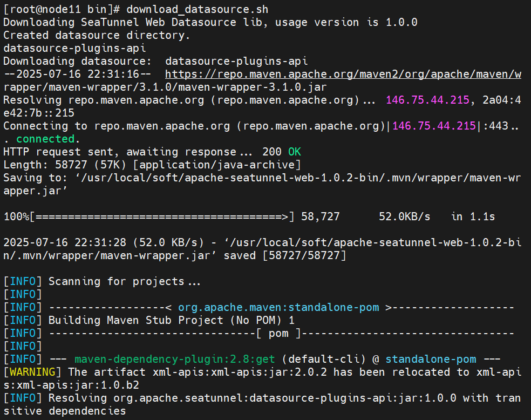Click 'Building Maven Stub Project (No POM) 1'

click(x=172, y=321)
